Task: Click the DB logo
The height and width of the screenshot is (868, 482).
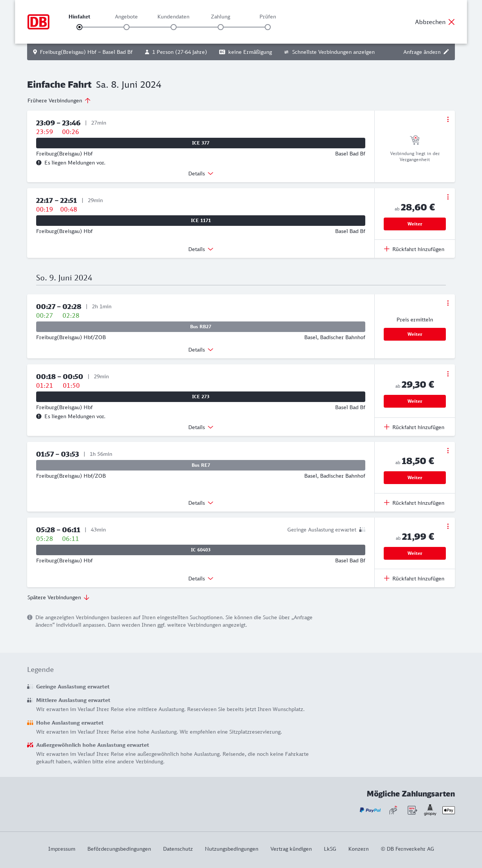Action: pyautogui.click(x=38, y=22)
